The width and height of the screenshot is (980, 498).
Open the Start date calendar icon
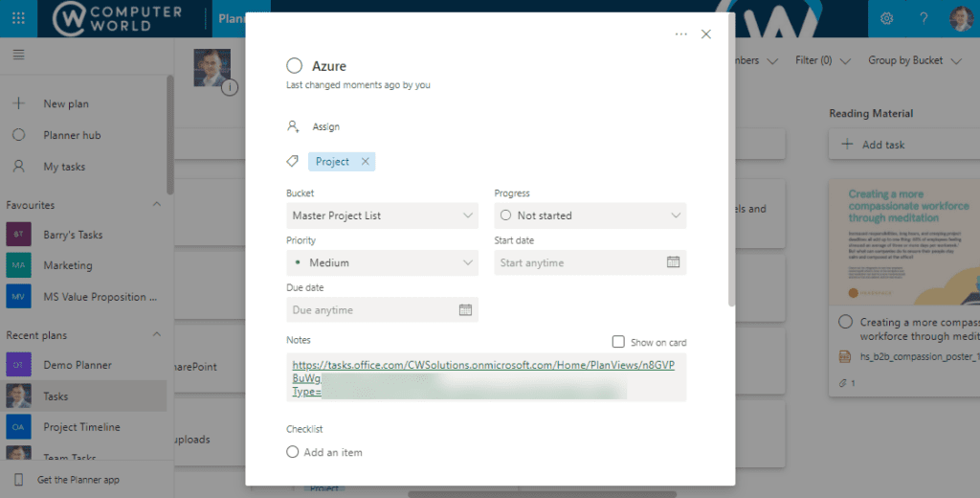673,262
